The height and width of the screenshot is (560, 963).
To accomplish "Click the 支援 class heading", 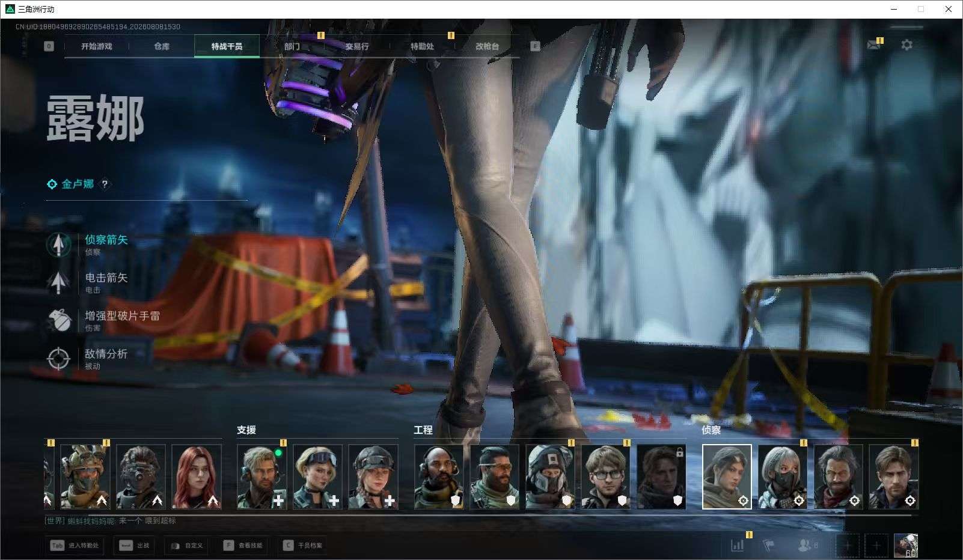I will point(246,430).
